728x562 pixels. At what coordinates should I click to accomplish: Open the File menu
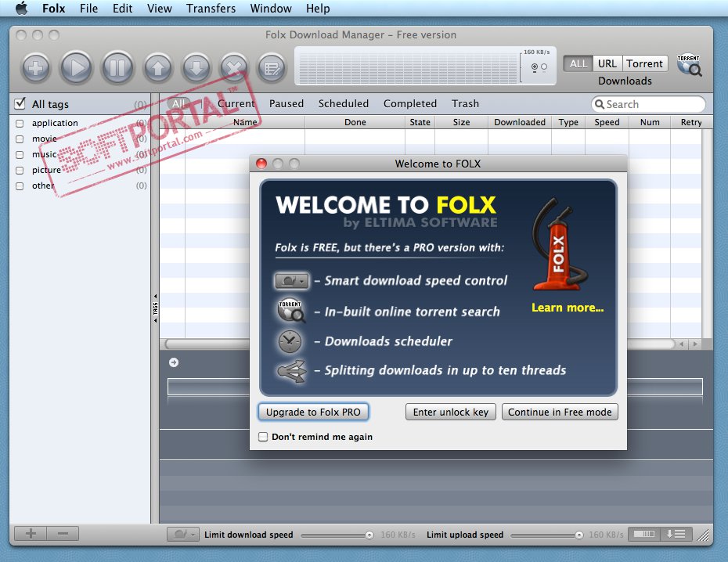pyautogui.click(x=88, y=9)
